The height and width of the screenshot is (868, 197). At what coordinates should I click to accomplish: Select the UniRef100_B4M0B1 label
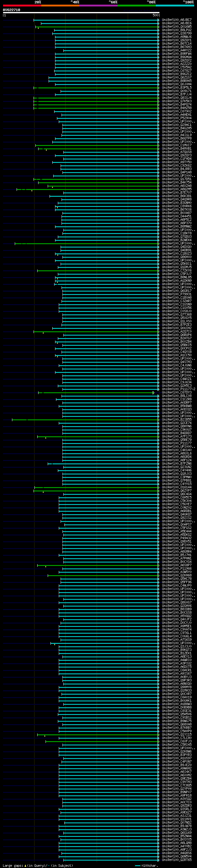[176, 149]
